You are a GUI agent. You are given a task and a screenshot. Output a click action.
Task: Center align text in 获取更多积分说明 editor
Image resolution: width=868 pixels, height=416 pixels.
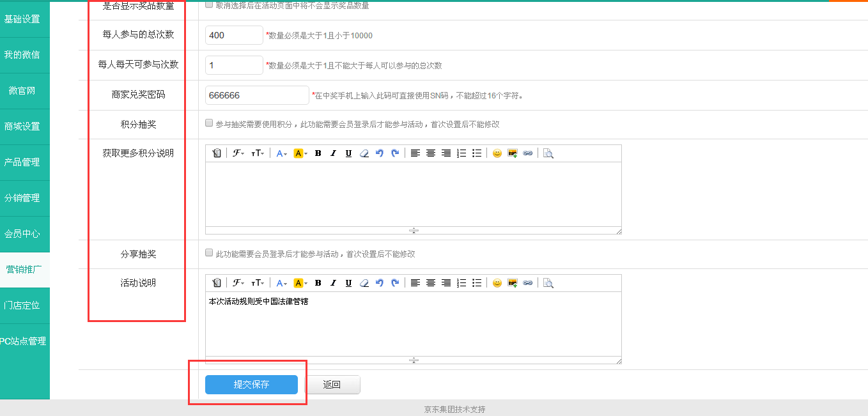[431, 153]
